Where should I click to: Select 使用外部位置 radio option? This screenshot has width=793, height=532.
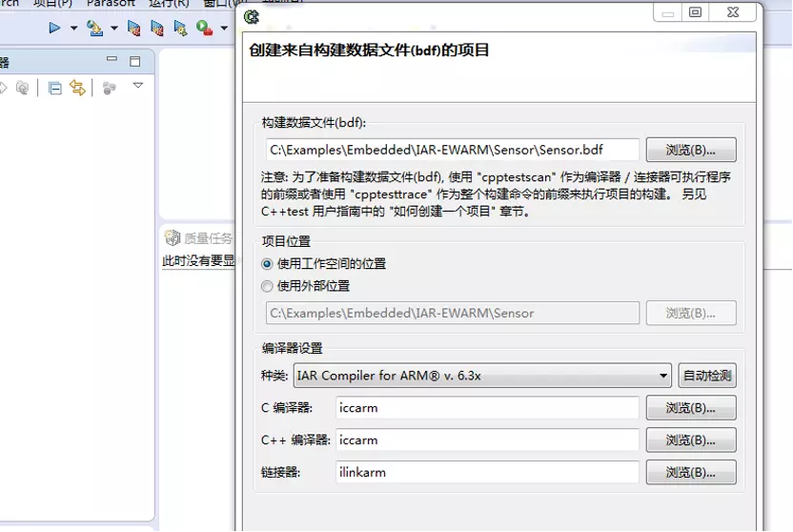267,286
